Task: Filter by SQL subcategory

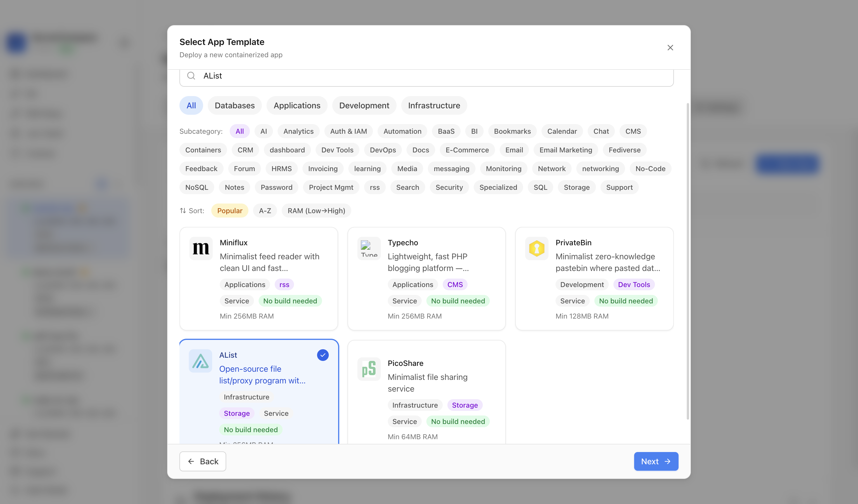Action: click(x=540, y=187)
